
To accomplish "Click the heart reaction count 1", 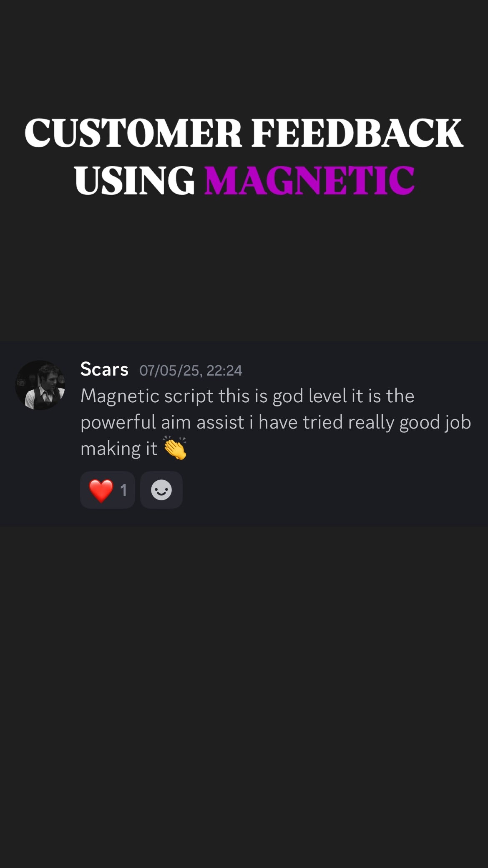I will (123, 490).
